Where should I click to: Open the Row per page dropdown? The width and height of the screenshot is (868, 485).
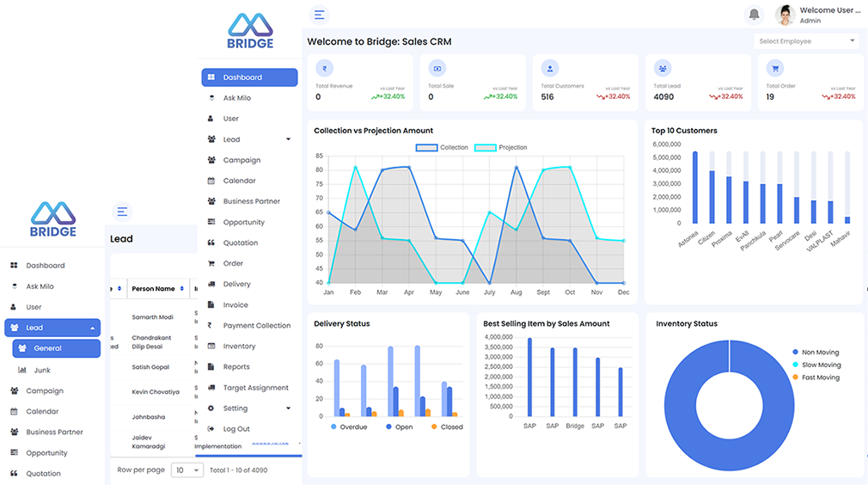pyautogui.click(x=187, y=470)
